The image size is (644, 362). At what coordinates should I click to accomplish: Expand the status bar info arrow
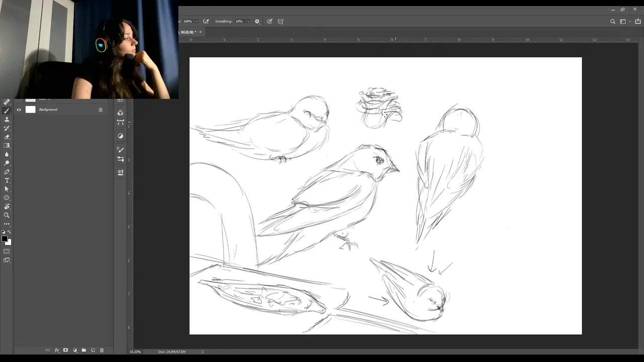pyautogui.click(x=203, y=351)
